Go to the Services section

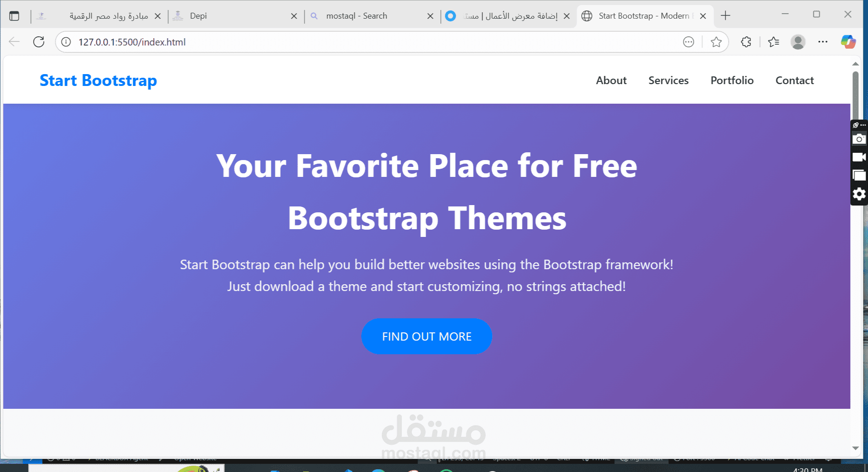coord(668,80)
